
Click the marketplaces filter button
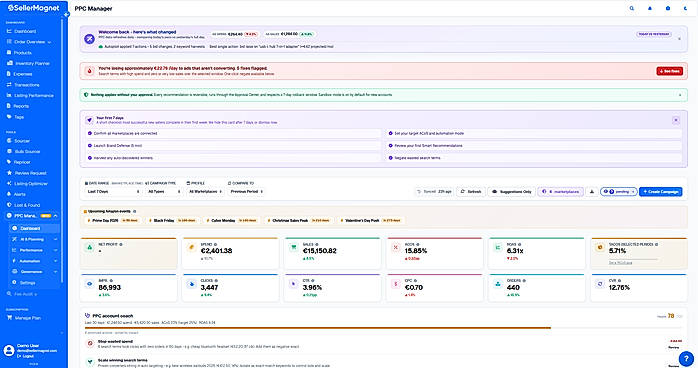pyautogui.click(x=560, y=191)
